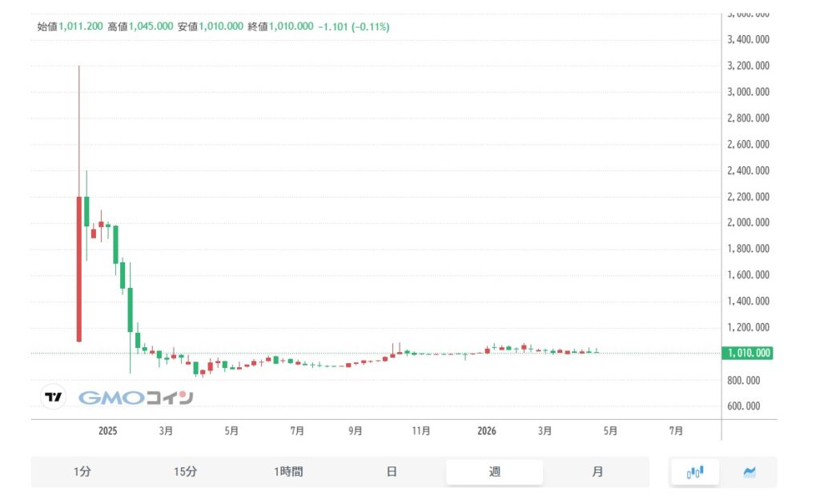Switch to candlestick chart style
The image size is (820, 504).
coord(693,471)
